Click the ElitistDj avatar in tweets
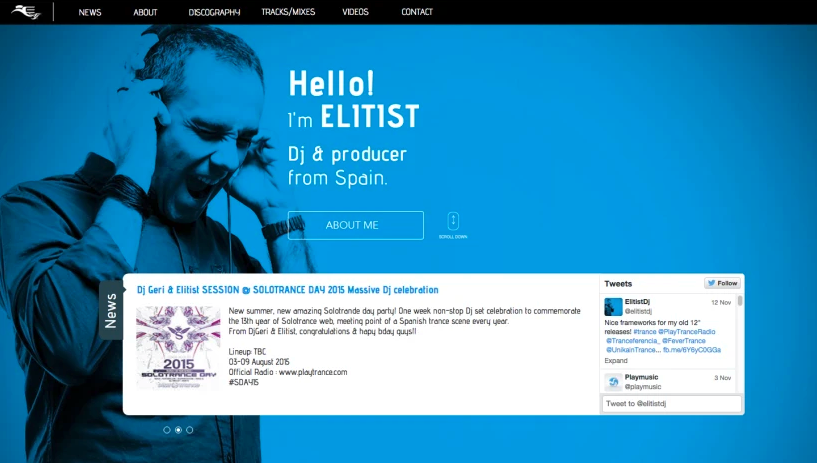Viewport: 817px width, 463px height. coord(613,307)
